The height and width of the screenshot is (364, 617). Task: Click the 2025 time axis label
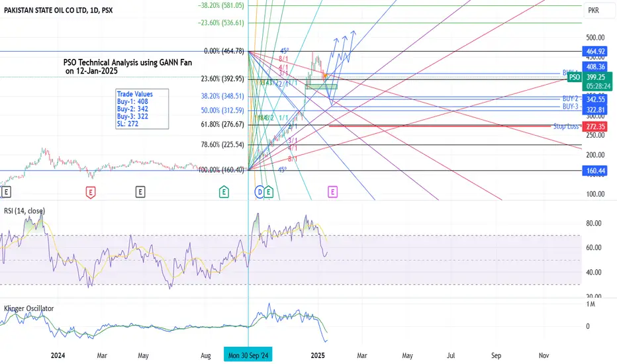(318, 355)
